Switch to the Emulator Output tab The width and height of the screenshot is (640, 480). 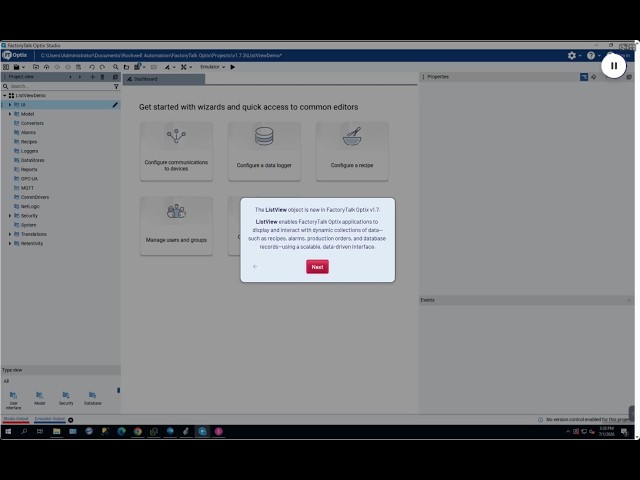[50, 419]
